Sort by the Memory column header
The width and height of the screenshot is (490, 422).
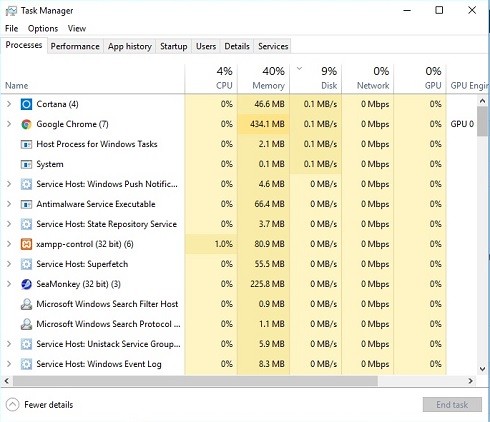click(263, 79)
